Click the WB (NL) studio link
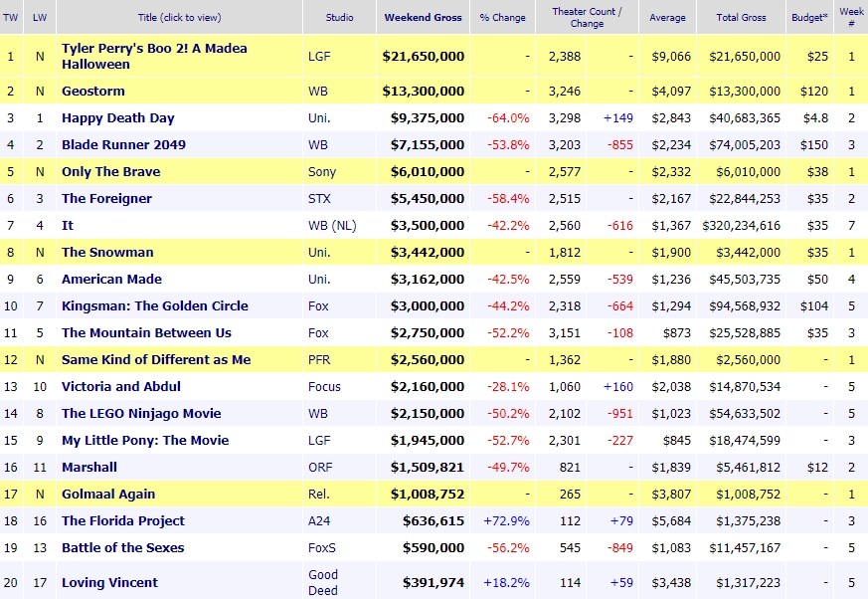The height and width of the screenshot is (599, 868). coord(332,226)
